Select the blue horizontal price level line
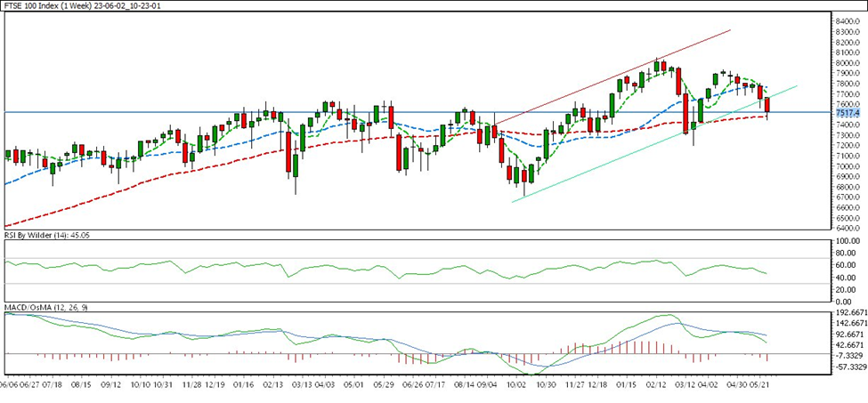Viewport: 868px width, 403px height. click(418, 112)
